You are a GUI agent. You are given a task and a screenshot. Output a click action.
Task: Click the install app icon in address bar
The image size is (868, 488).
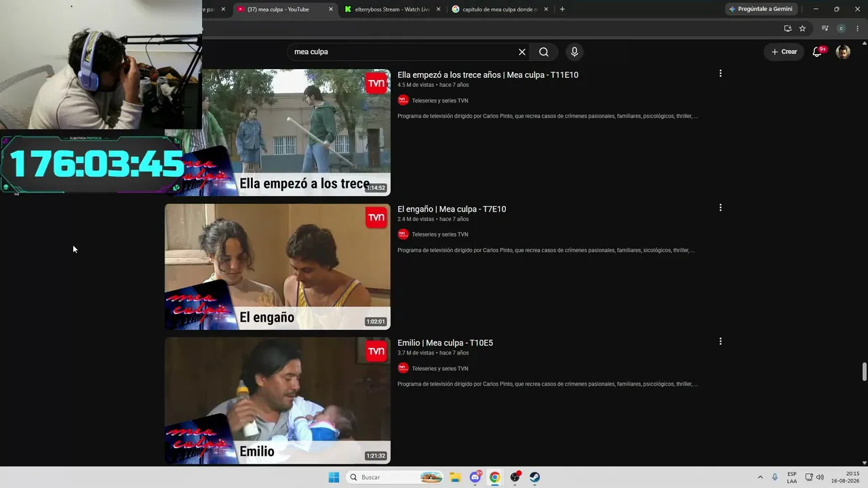tap(787, 28)
